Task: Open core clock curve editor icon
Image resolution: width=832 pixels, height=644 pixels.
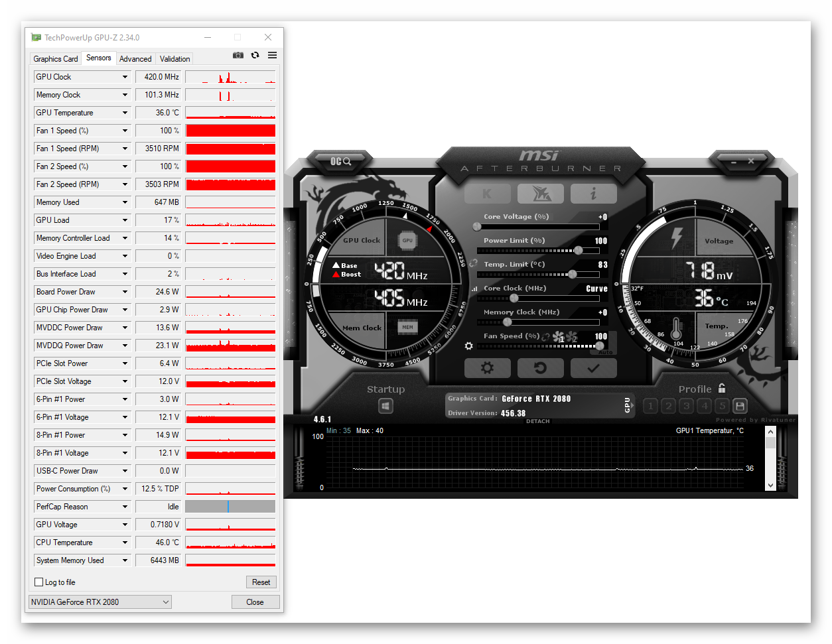Action: (474, 289)
